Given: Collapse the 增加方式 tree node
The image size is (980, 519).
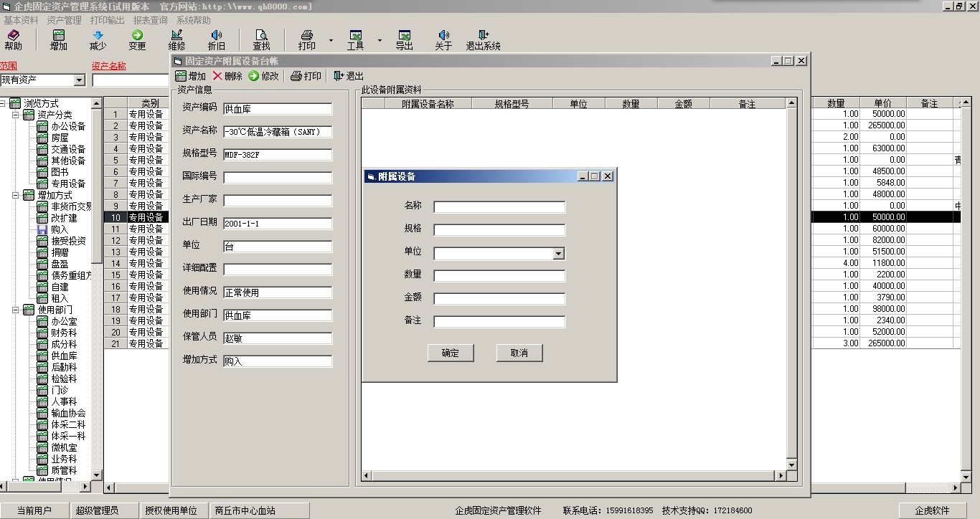Looking at the screenshot, I should click(x=15, y=195).
